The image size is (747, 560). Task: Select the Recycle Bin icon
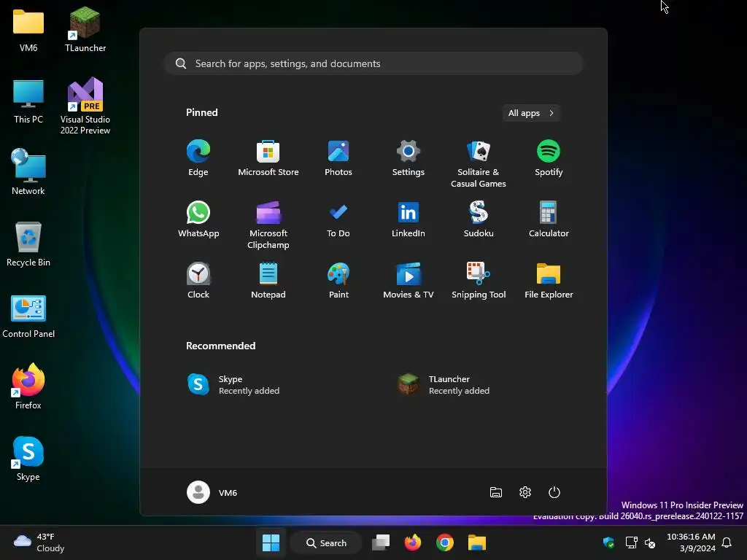coord(28,244)
